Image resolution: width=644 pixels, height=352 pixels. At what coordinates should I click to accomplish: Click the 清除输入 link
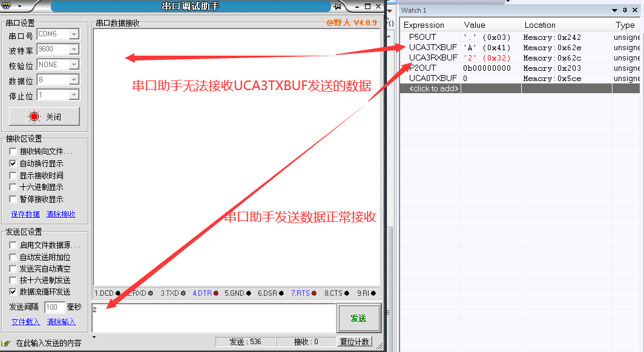61,322
